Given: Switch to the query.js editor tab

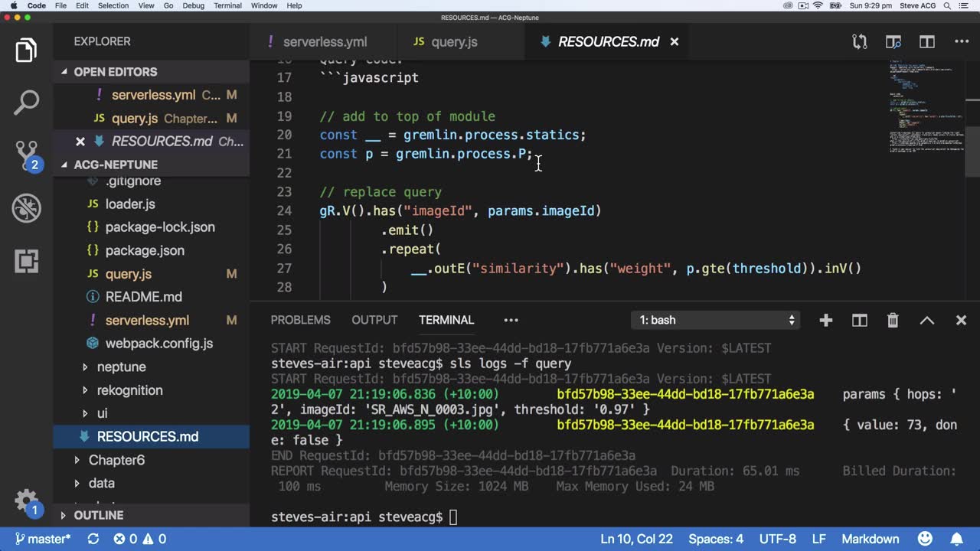Looking at the screenshot, I should point(453,42).
